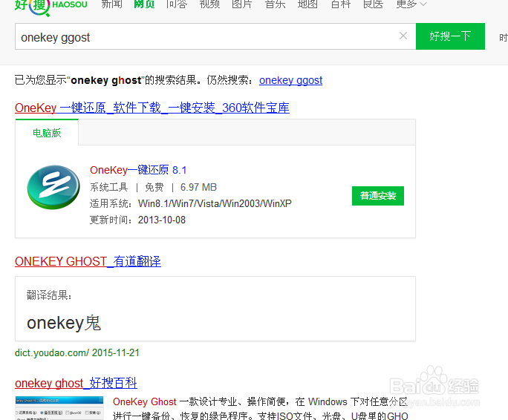Open the 音乐 music tab

pyautogui.click(x=275, y=4)
